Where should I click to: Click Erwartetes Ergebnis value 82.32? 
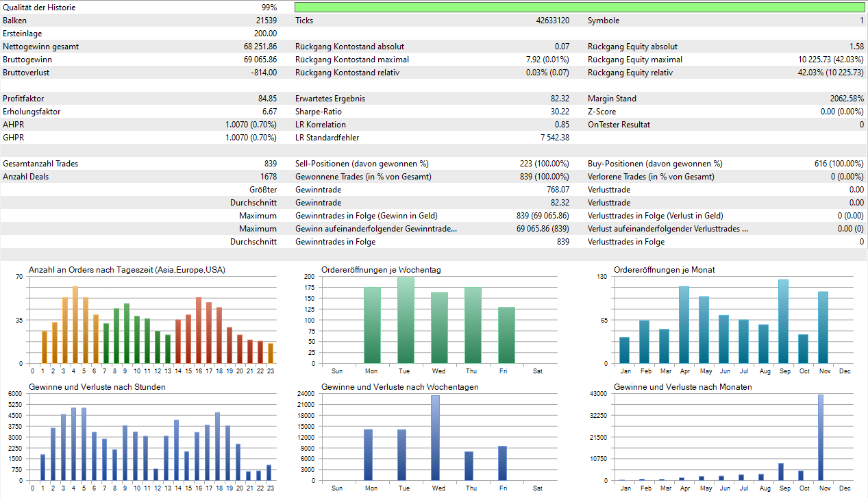(560, 99)
